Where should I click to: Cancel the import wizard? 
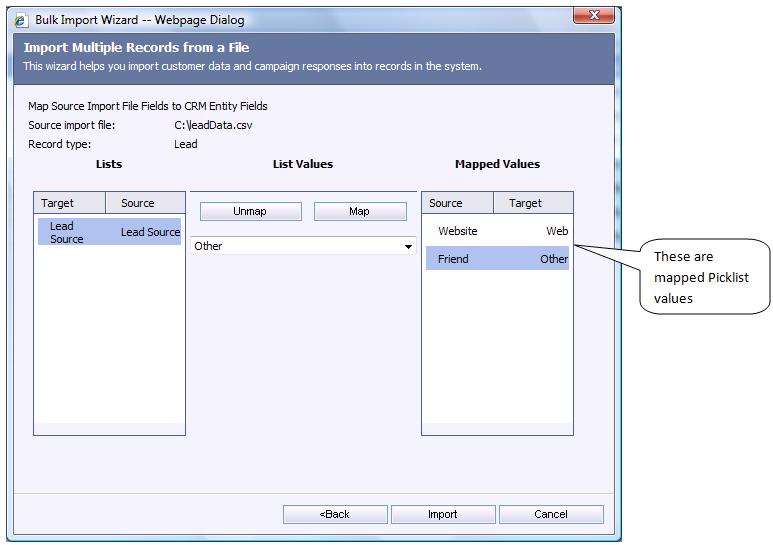551,514
